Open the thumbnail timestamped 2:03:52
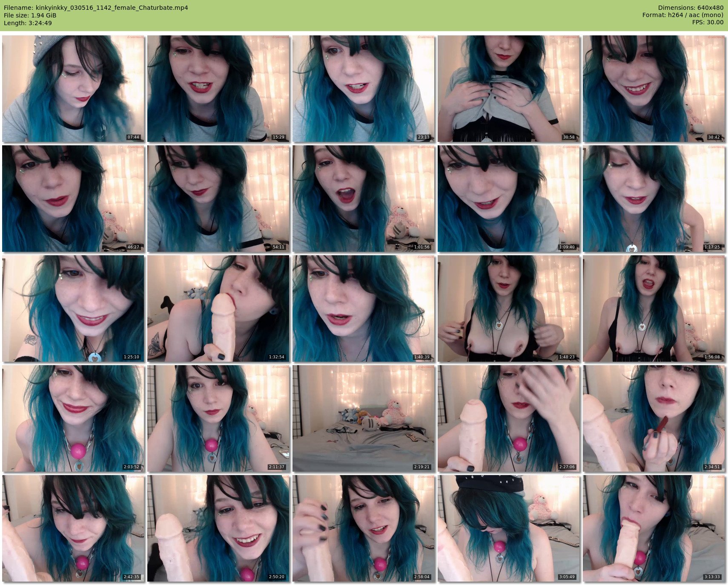This screenshot has height=585, width=728. [x=73, y=418]
